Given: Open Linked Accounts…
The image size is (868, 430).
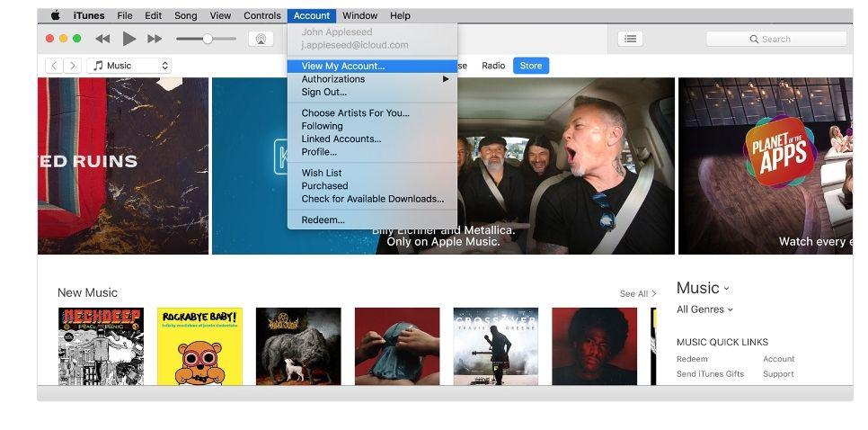Looking at the screenshot, I should click(x=373, y=139).
